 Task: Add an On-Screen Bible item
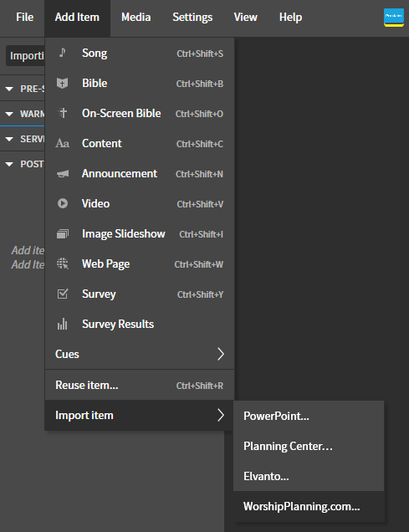[x=140, y=113]
